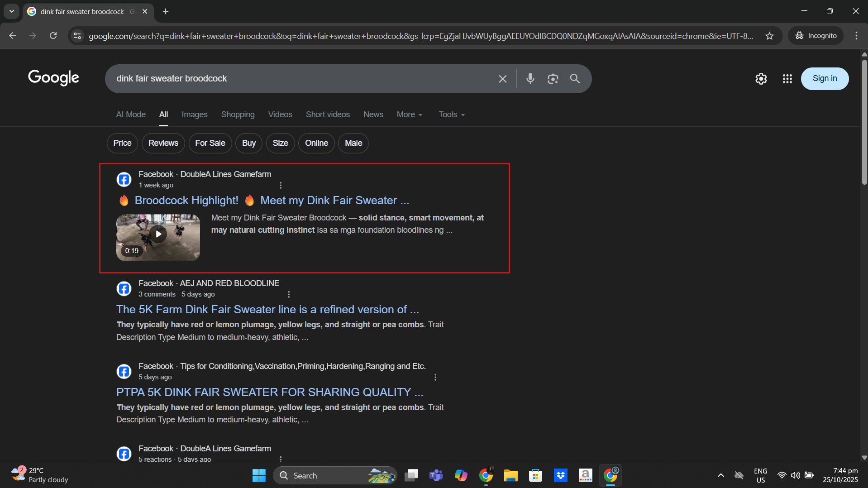
Task: Open options menu for AEJ AND RED BLOODLINE result
Action: [289, 294]
